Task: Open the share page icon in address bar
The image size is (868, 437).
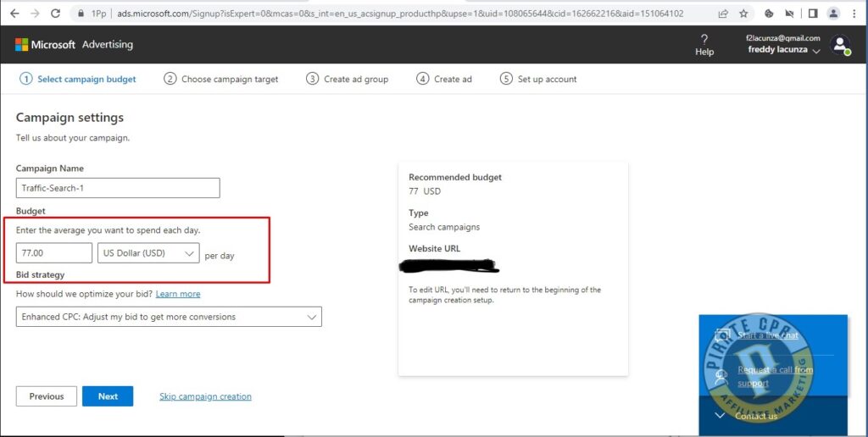Action: click(723, 14)
